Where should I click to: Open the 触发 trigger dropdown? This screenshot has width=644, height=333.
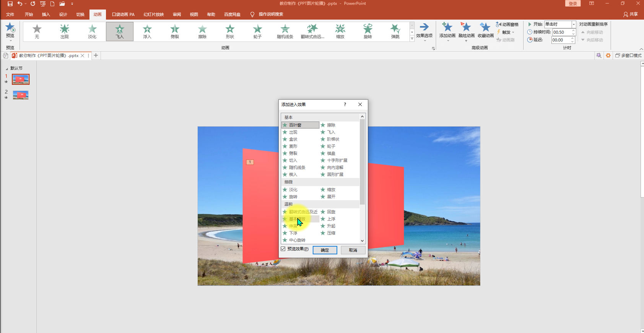[506, 32]
